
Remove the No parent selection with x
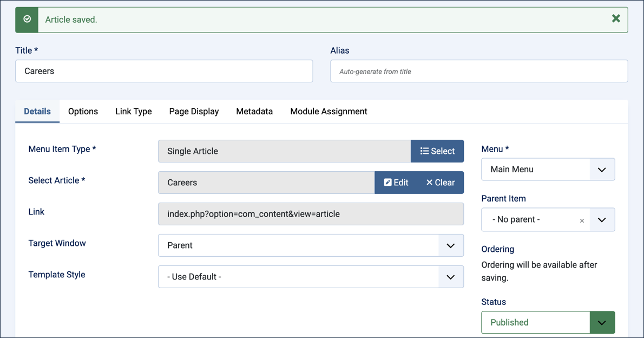pos(582,221)
